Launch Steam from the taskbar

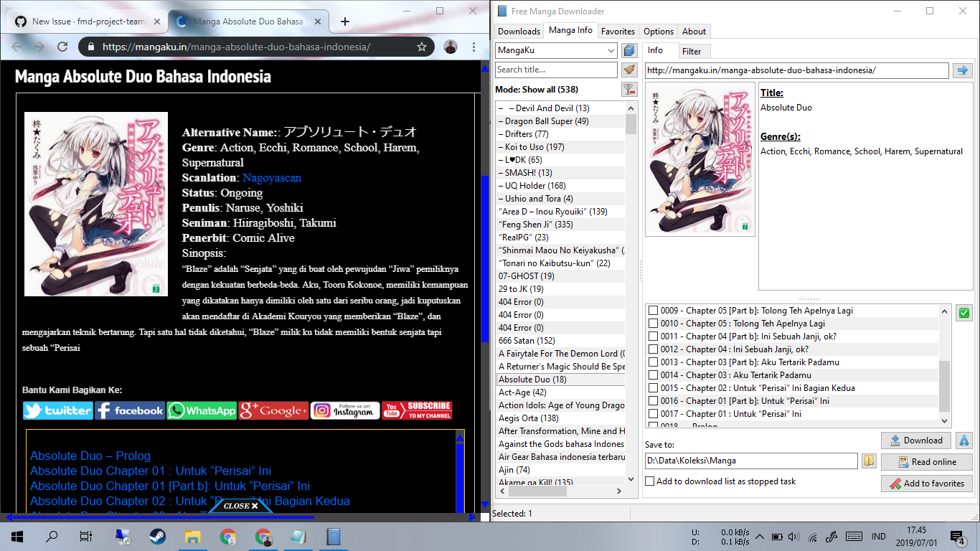point(157,536)
